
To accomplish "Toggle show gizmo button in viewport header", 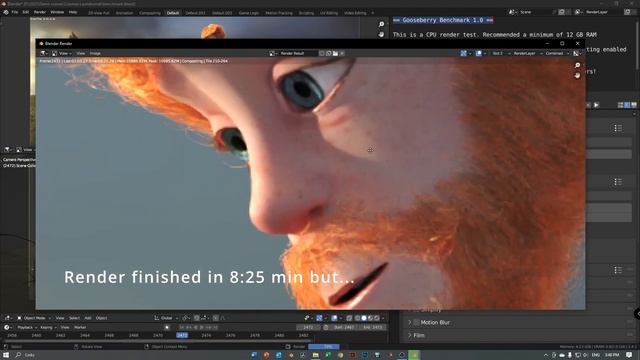I will pyautogui.click(x=320, y=318).
